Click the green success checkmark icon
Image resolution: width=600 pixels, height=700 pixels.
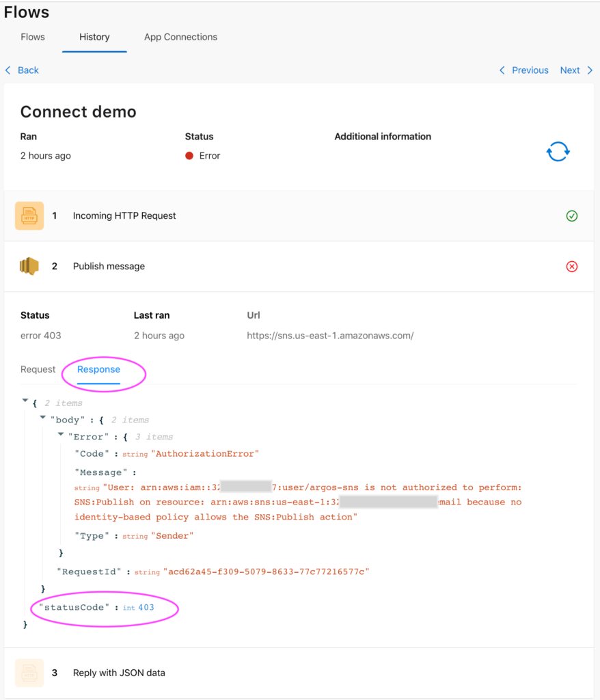click(x=572, y=216)
